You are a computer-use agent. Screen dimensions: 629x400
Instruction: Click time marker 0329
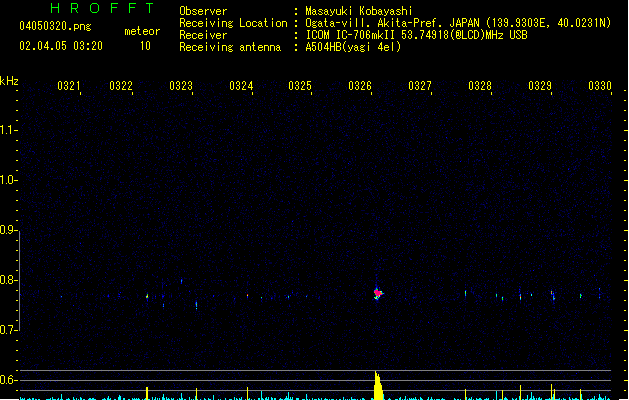[540, 86]
